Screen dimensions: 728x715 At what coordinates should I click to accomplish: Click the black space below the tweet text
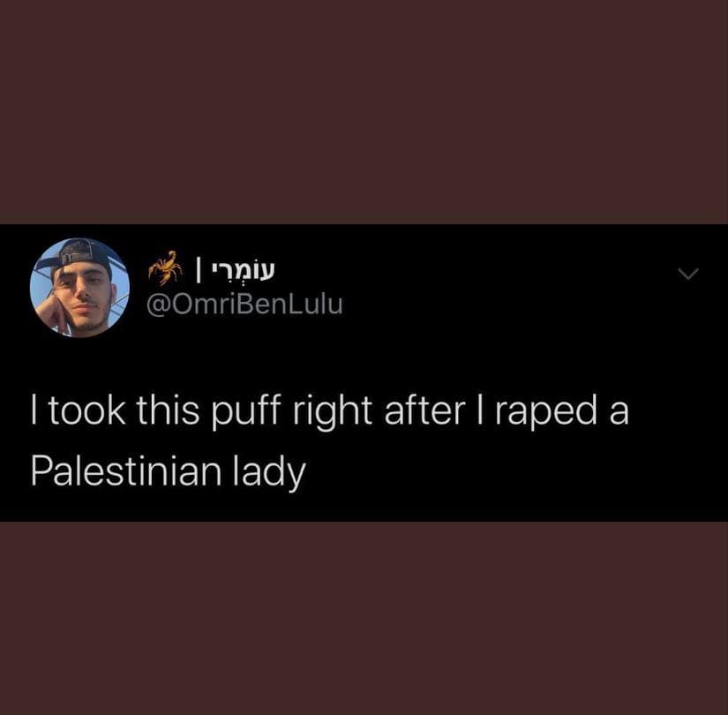(364, 508)
